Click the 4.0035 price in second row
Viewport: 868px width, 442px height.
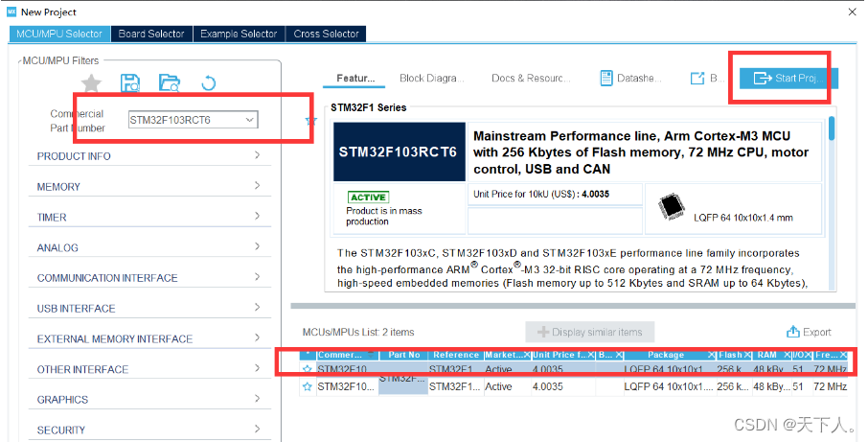(x=547, y=386)
